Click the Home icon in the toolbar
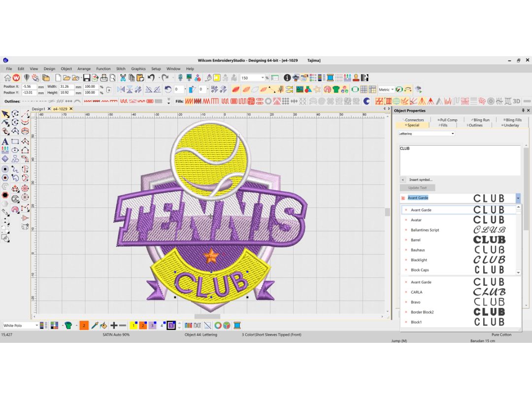Image resolution: width=532 pixels, height=399 pixels. point(7,78)
